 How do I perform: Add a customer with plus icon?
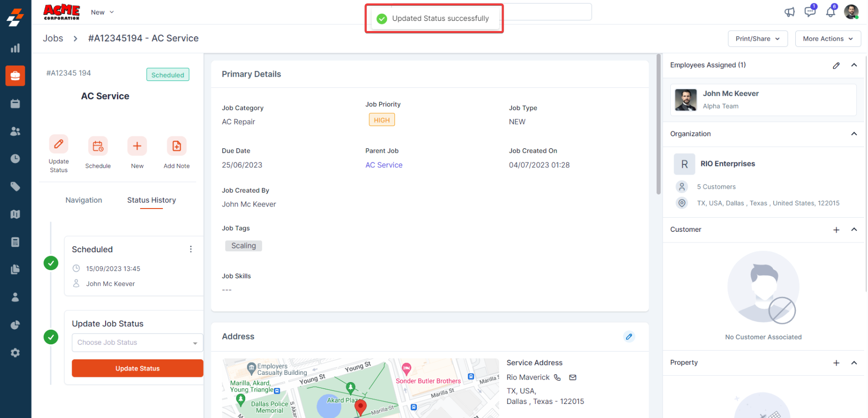836,230
